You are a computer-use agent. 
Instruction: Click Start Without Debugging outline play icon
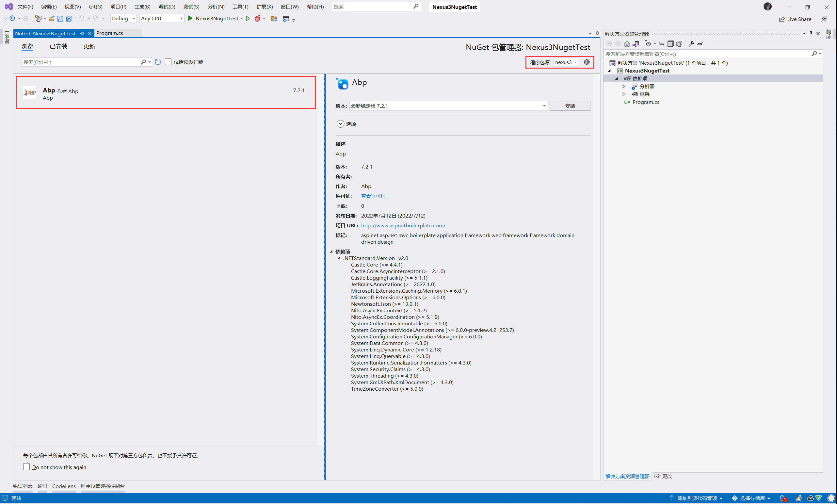coord(248,18)
